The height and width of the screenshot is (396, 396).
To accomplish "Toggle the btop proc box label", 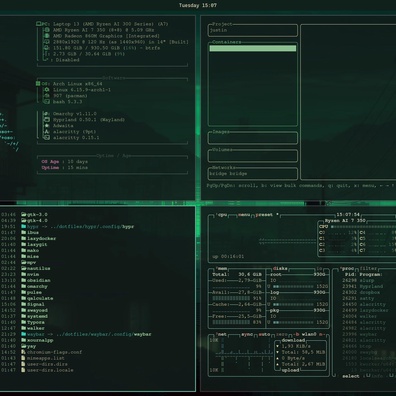I will point(347,269).
